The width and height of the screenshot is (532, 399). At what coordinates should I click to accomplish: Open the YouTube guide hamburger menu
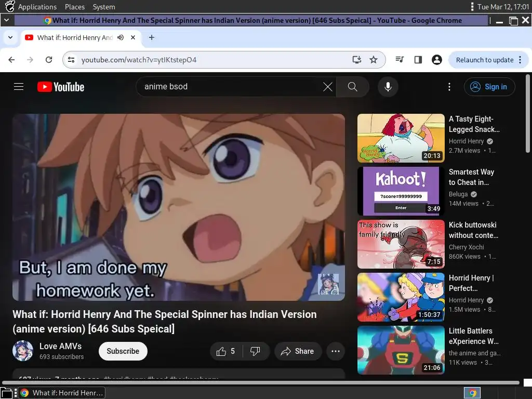(19, 87)
